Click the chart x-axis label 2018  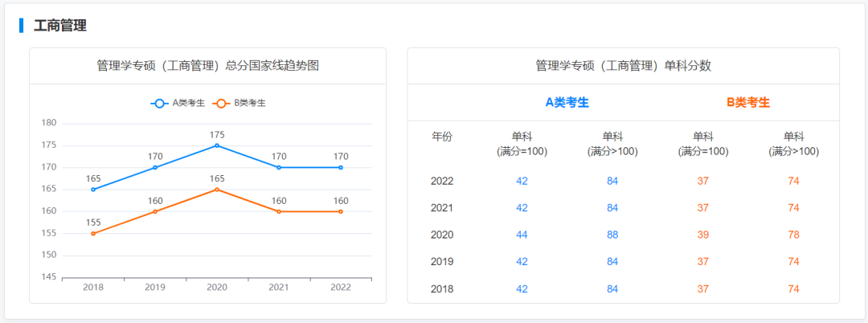(x=93, y=288)
